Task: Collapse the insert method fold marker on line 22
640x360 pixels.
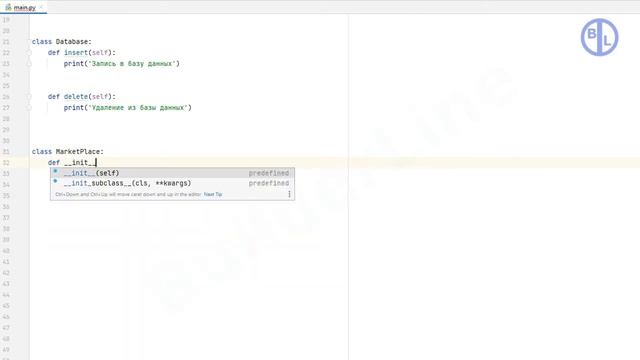Action: [x=29, y=53]
